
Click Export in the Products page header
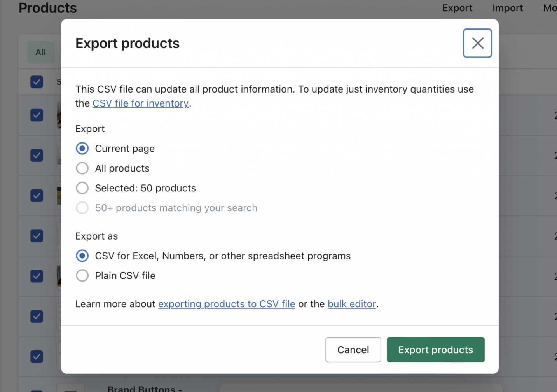click(457, 8)
